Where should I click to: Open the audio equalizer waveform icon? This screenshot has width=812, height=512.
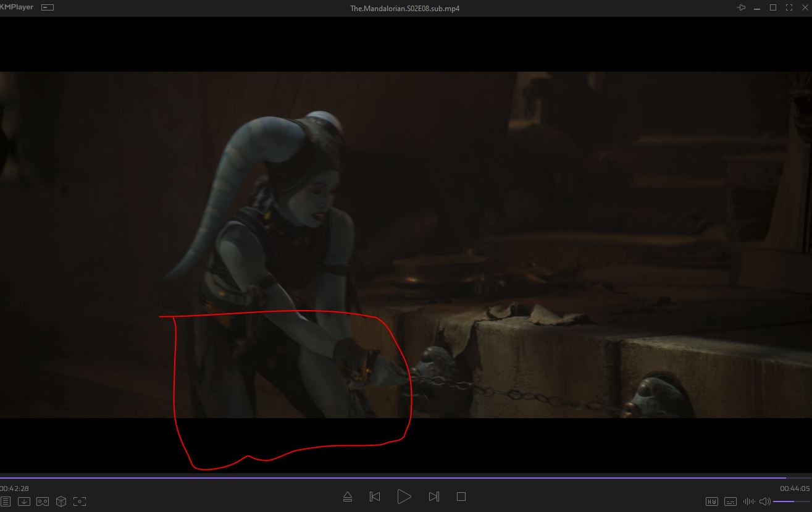point(748,502)
